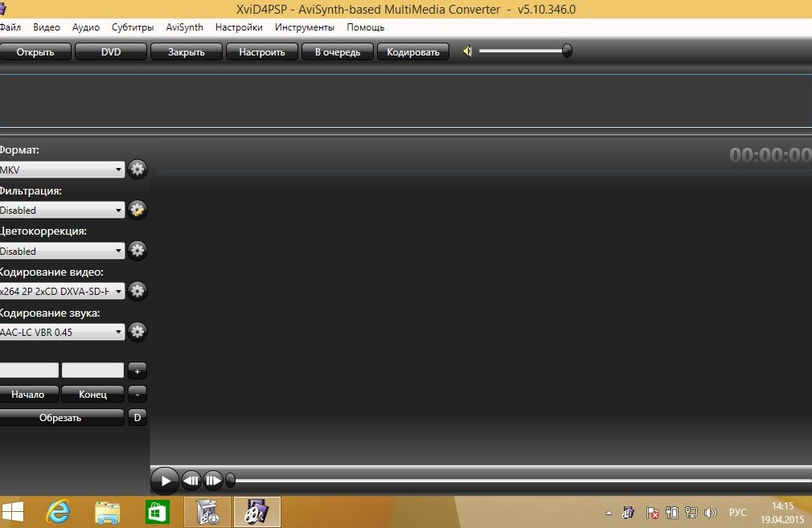Screen dimensions: 812x528
Task: Start encoding with the Кодировать button
Action: [413, 51]
